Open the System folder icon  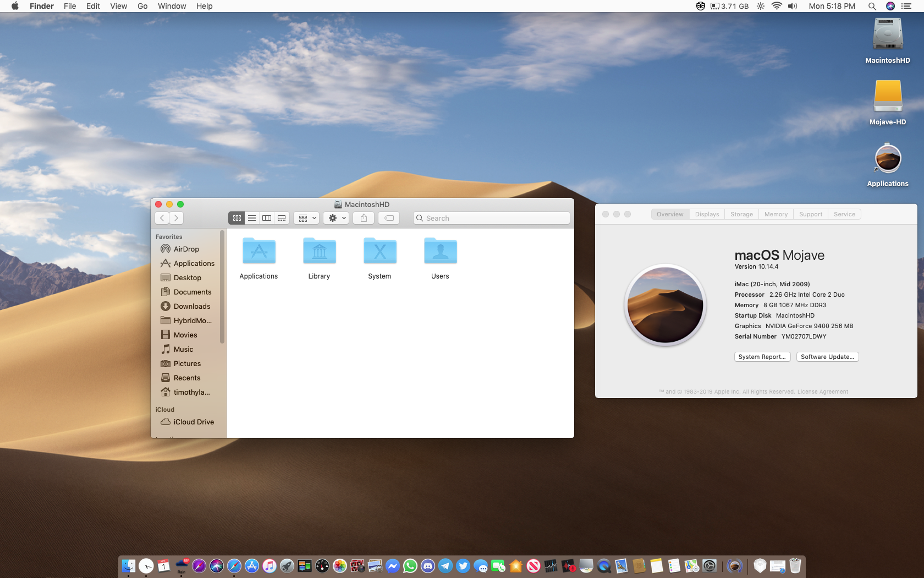click(x=380, y=251)
